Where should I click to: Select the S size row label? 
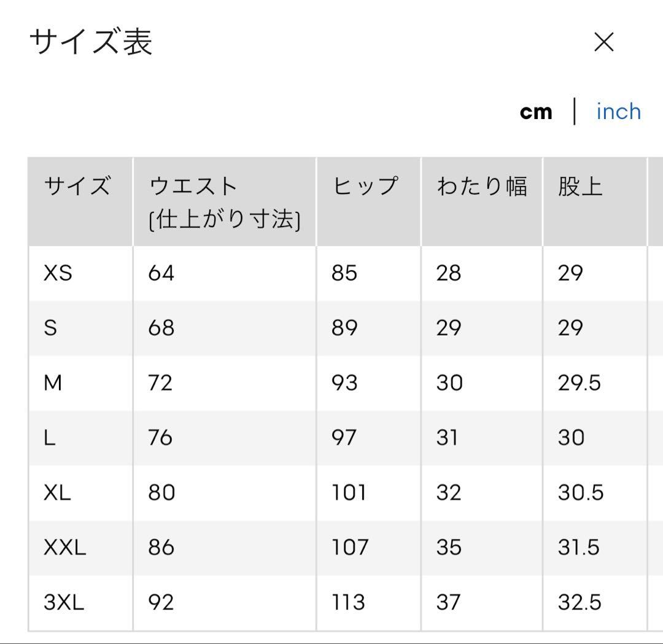tap(50, 328)
